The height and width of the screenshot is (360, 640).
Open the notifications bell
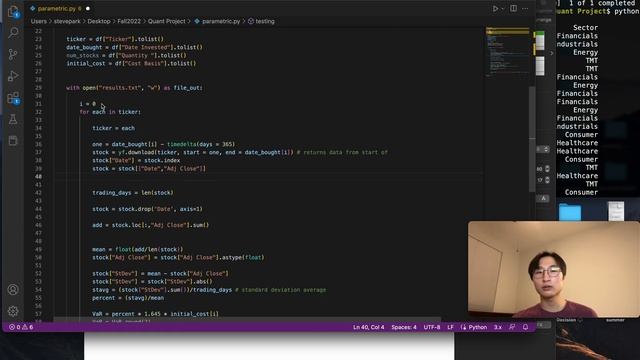pos(525,327)
